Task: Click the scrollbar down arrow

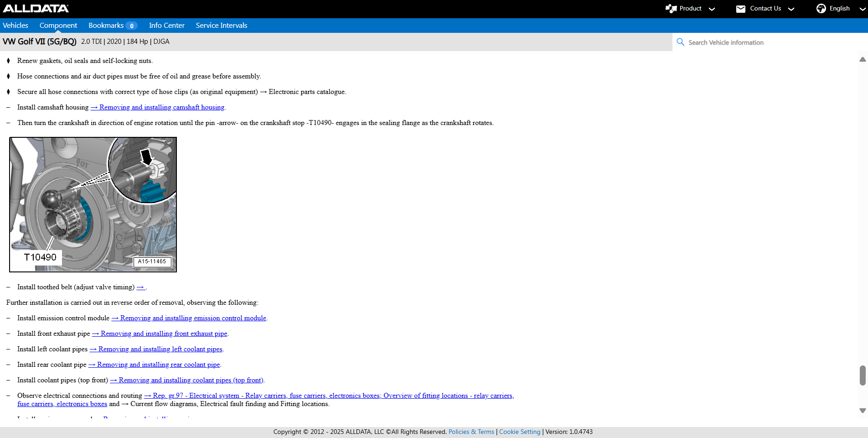Action: point(862,411)
